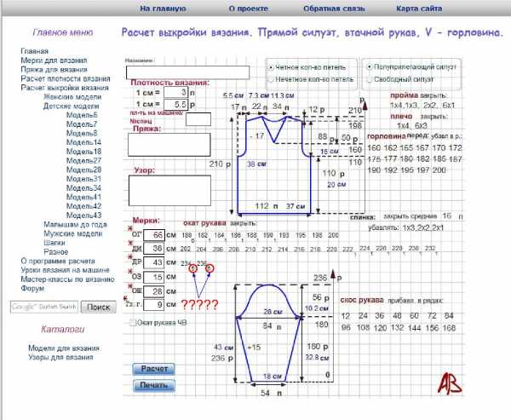Click the Печать button
This screenshot has height=420, width=511.
pos(154,385)
